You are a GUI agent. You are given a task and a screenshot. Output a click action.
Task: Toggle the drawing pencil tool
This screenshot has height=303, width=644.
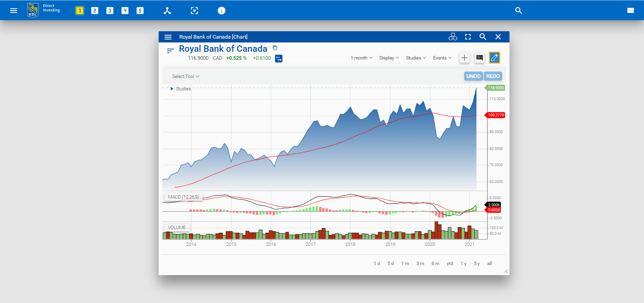[x=494, y=58]
